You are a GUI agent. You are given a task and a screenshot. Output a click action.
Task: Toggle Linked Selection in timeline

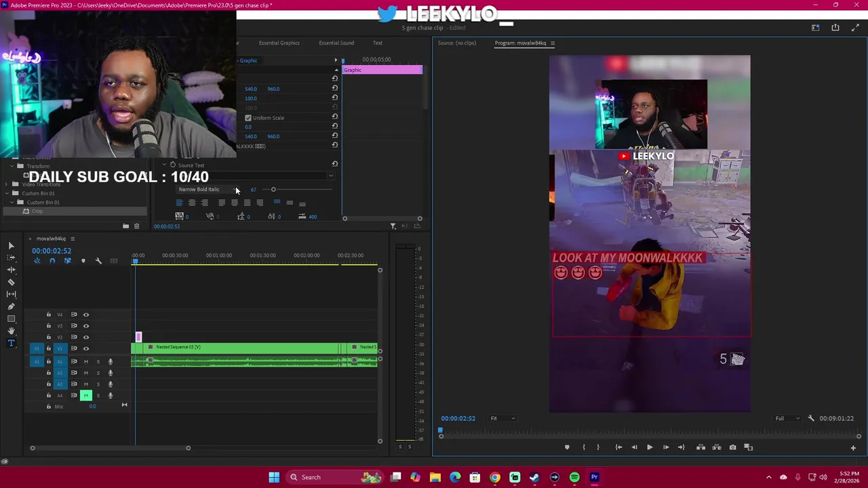click(x=67, y=261)
